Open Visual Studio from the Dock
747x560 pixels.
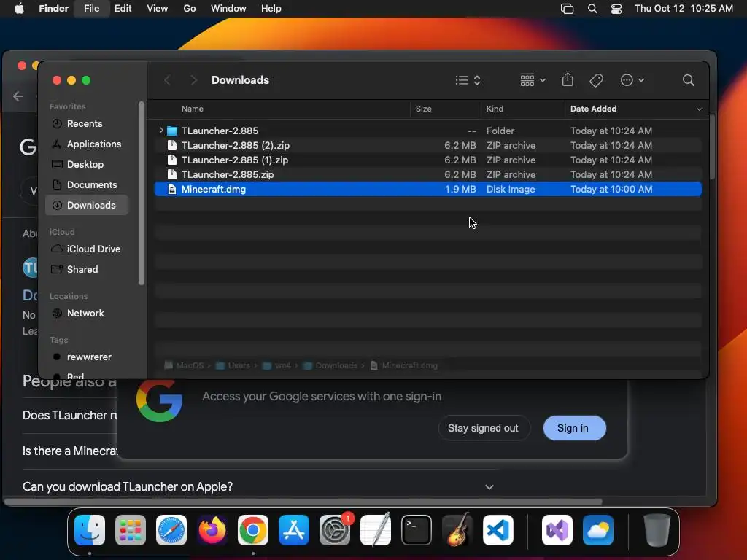coord(557,530)
